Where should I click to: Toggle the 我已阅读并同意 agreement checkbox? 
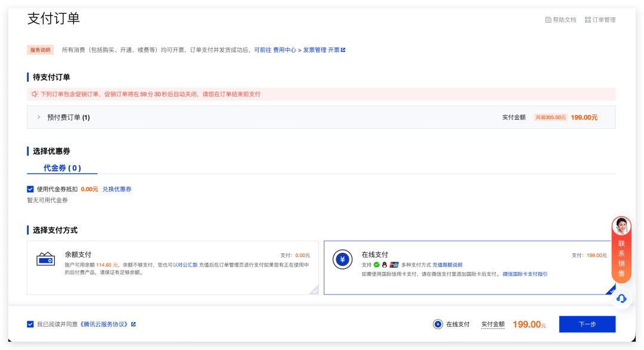pos(30,323)
